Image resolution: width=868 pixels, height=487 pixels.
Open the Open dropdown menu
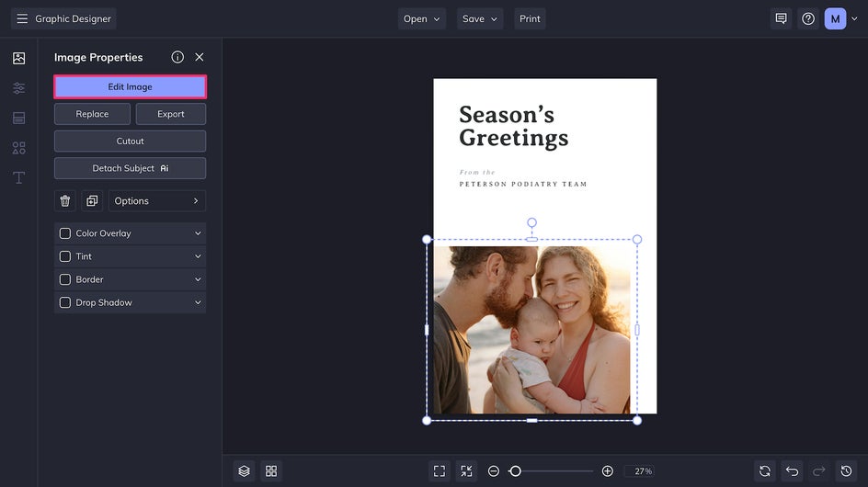422,18
